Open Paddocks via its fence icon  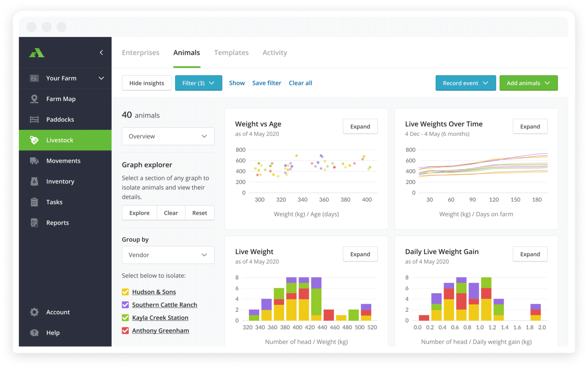(x=34, y=120)
